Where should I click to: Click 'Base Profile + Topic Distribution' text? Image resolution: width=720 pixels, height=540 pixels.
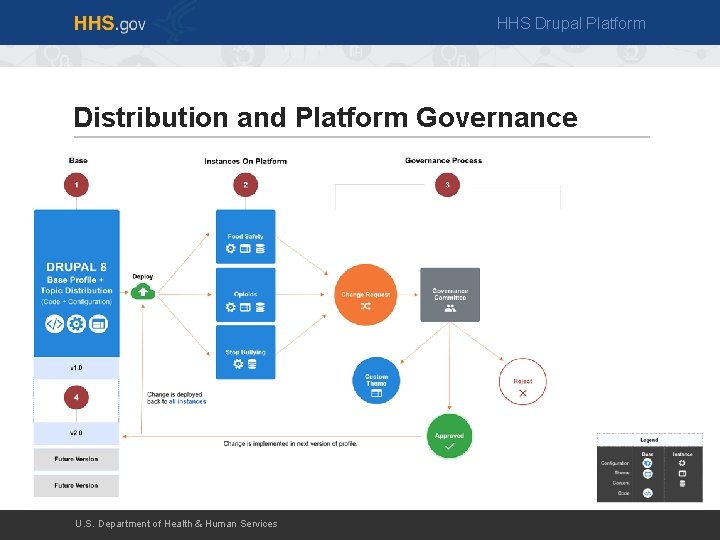pyautogui.click(x=76, y=285)
